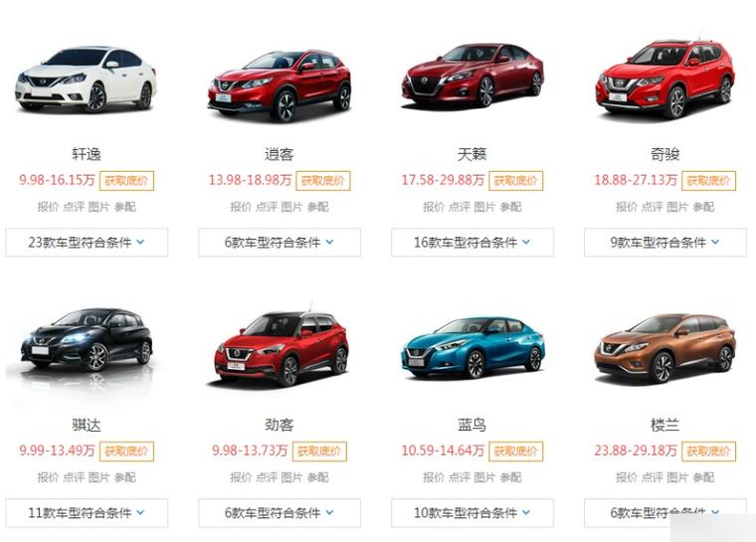Open the 劲客 model name link

click(280, 425)
